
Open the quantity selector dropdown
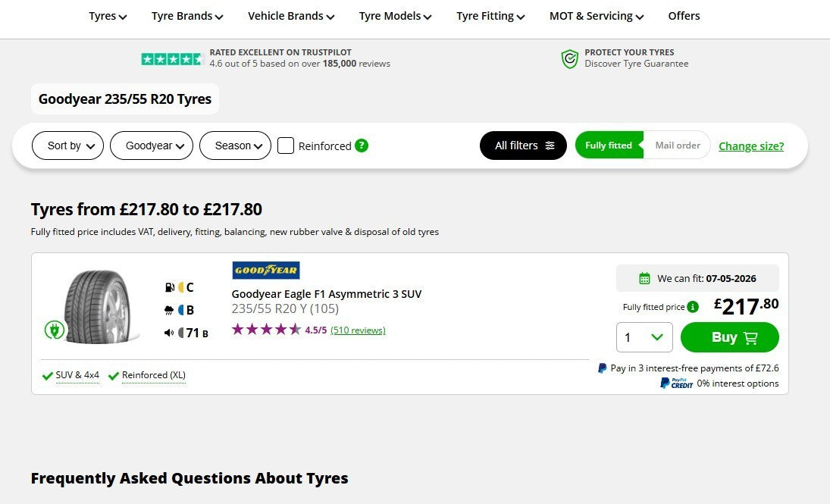[644, 337]
